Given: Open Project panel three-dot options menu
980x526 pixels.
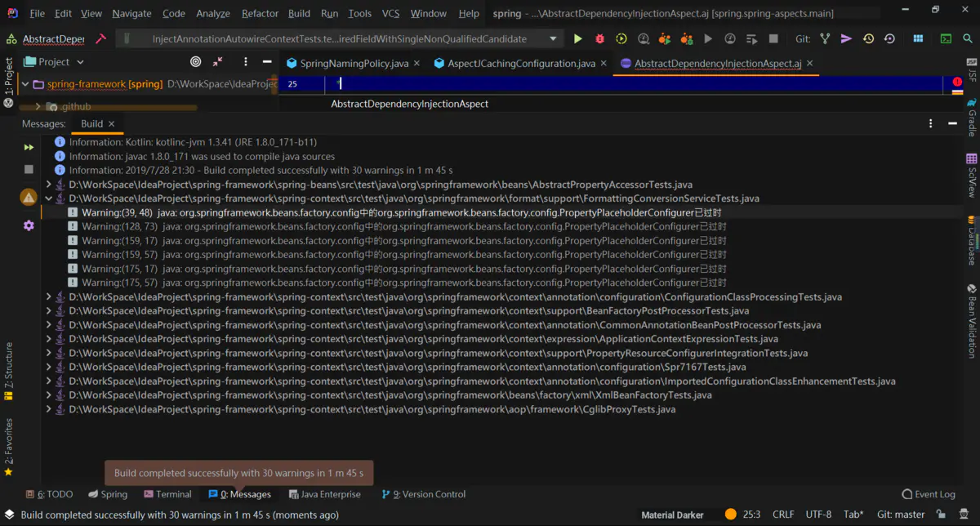Looking at the screenshot, I should tap(245, 61).
